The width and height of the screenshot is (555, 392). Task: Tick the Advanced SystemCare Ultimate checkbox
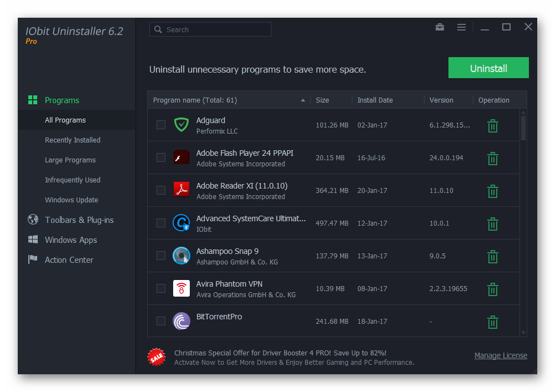[x=161, y=223]
